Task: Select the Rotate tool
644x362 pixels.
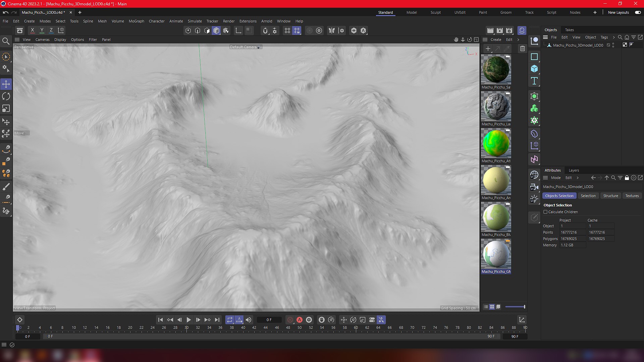Action: 6,96
